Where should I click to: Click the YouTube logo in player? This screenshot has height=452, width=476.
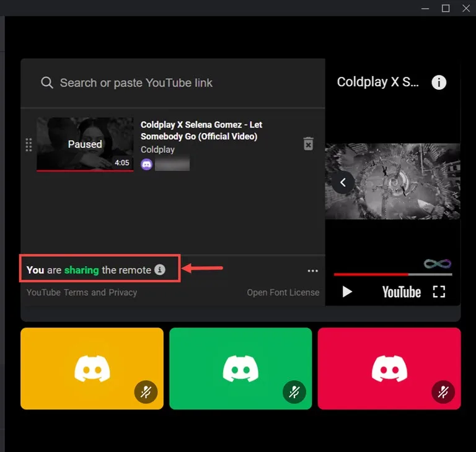[402, 292]
